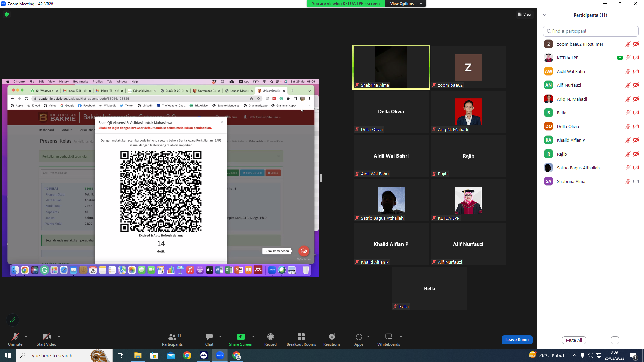Image resolution: width=644 pixels, height=362 pixels.
Task: Click Shabrina Alma's video tile
Action: 391,67
